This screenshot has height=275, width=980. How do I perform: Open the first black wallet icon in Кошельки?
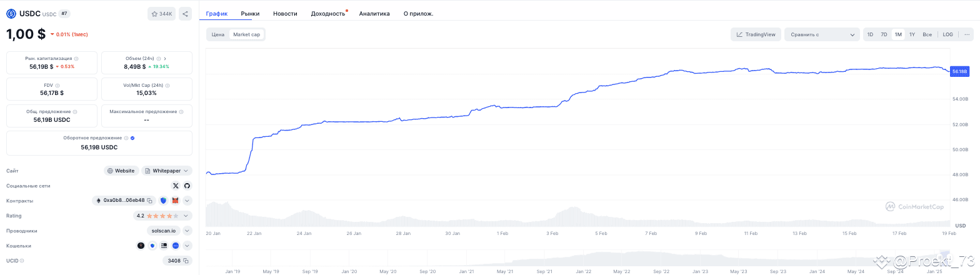(x=141, y=246)
